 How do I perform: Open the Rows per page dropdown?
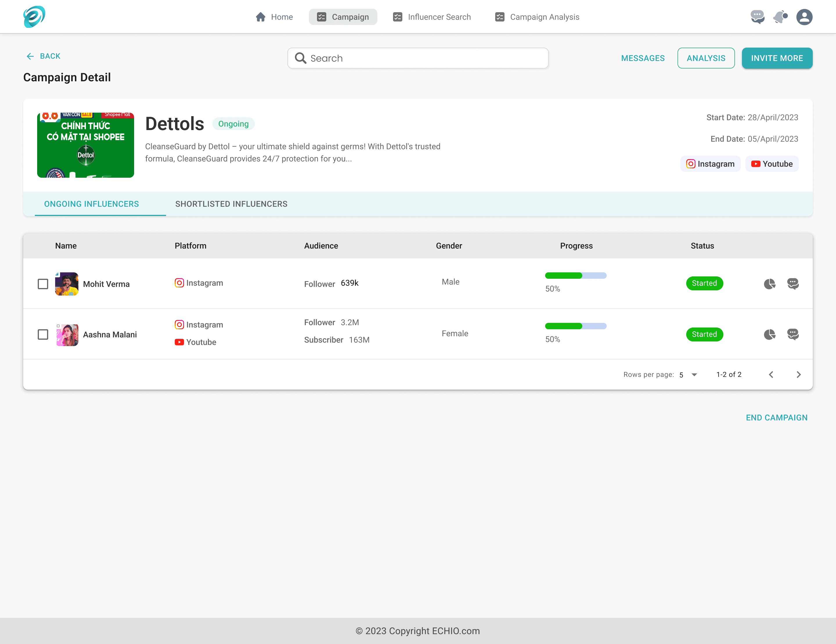point(688,375)
